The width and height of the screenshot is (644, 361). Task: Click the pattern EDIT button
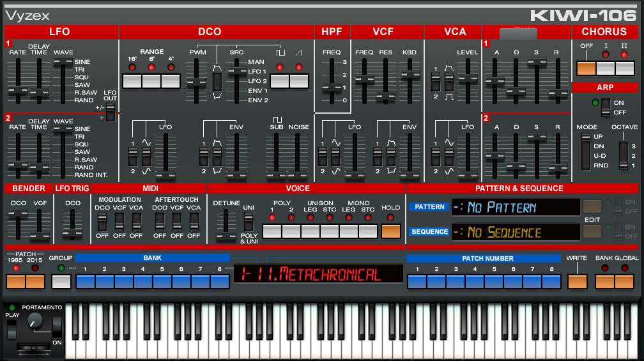pos(592,206)
